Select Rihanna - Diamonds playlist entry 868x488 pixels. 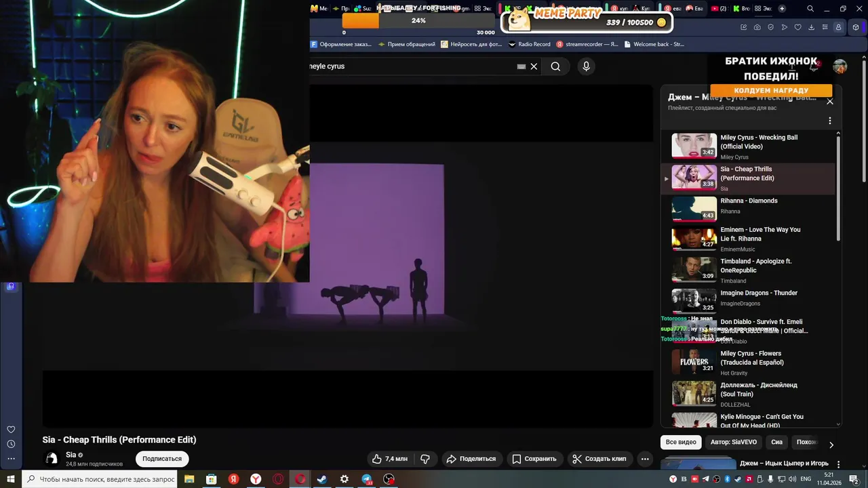749,209
